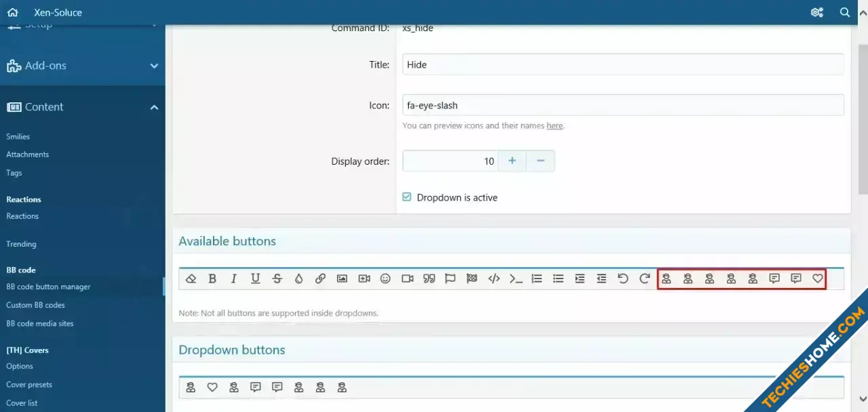Open Cover presets in sidebar

[29, 384]
